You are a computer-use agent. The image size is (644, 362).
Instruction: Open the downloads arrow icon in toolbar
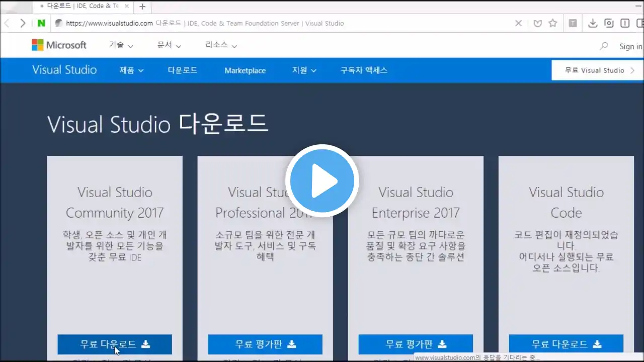coord(593,23)
